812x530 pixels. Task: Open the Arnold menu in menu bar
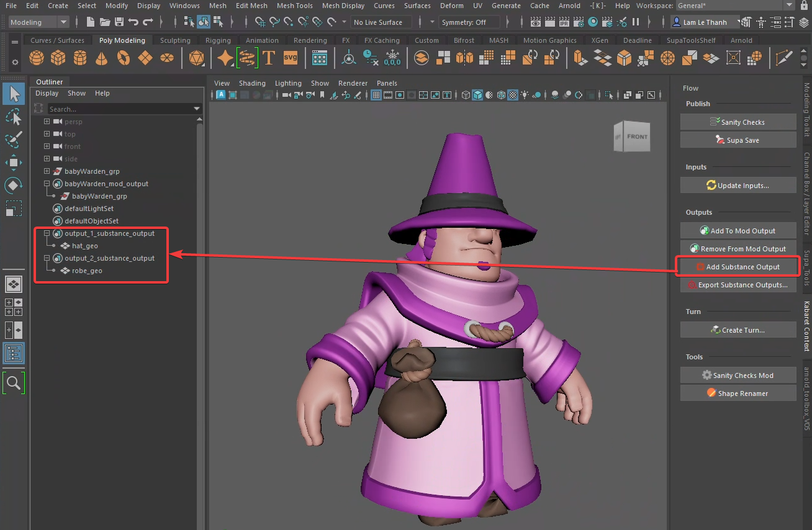click(569, 6)
